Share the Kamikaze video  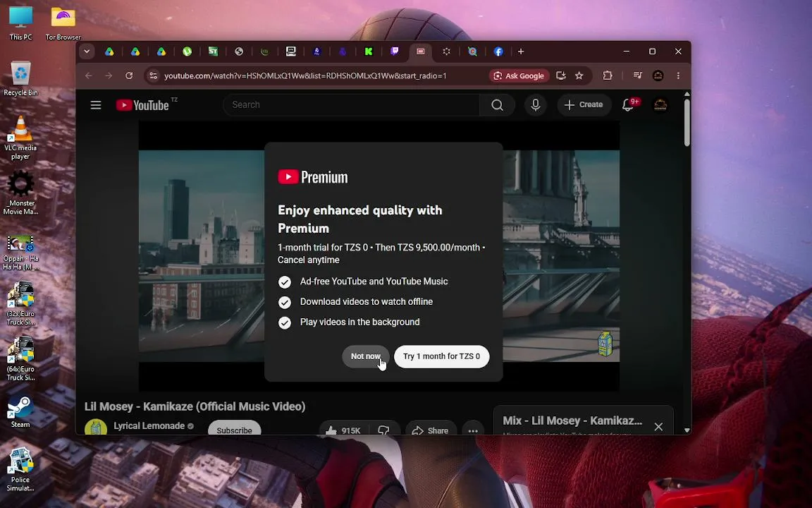(x=431, y=430)
